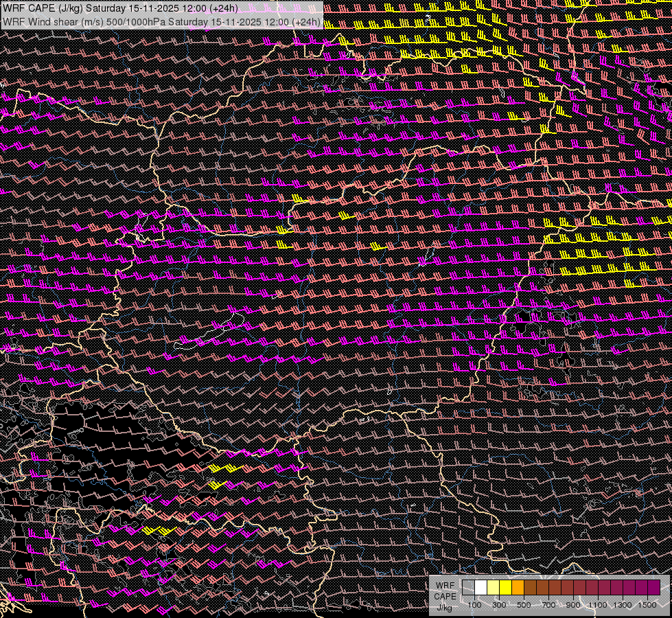This screenshot has height=618, width=672.
Task: Select the 1100 label in the legend
Action: pos(598,605)
